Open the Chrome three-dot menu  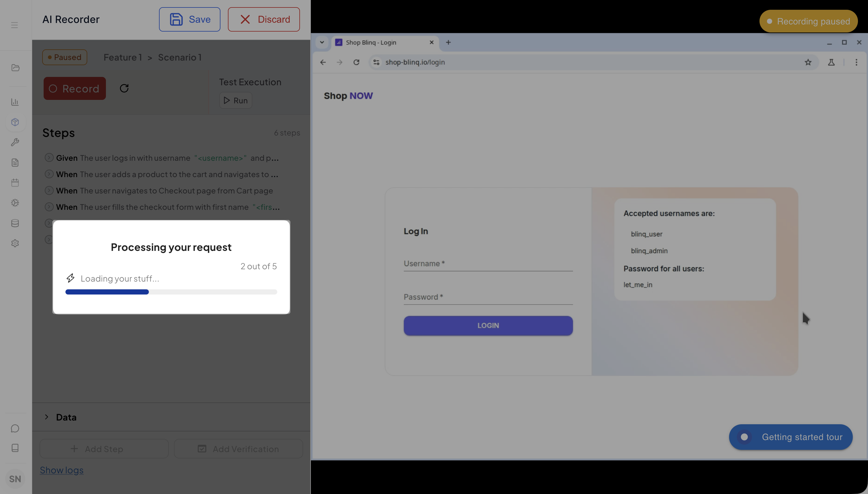pyautogui.click(x=856, y=62)
